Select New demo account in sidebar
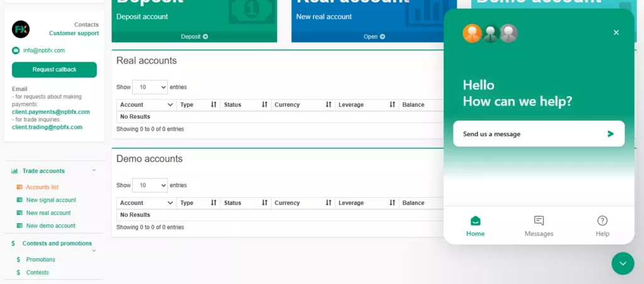The width and height of the screenshot is (644, 284). click(x=51, y=226)
